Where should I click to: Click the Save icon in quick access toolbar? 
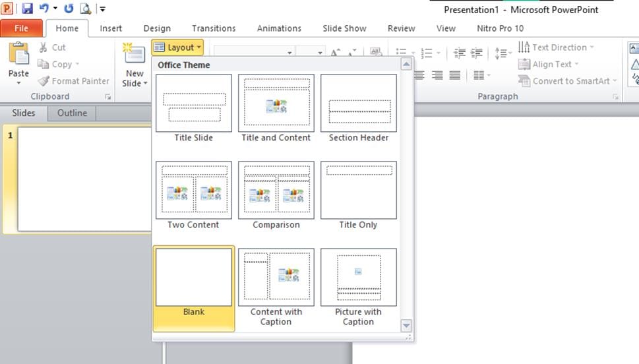[x=27, y=9]
